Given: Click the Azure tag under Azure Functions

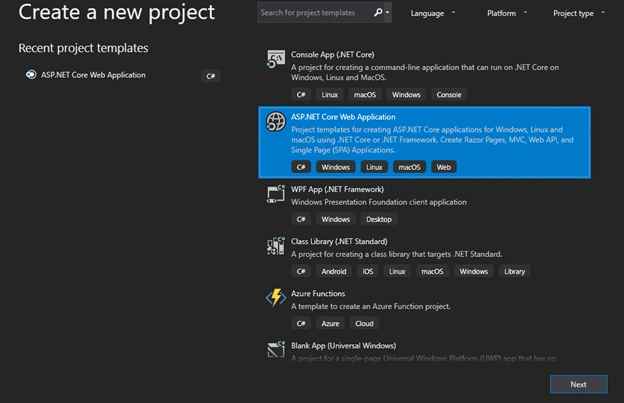Looking at the screenshot, I should [330, 323].
